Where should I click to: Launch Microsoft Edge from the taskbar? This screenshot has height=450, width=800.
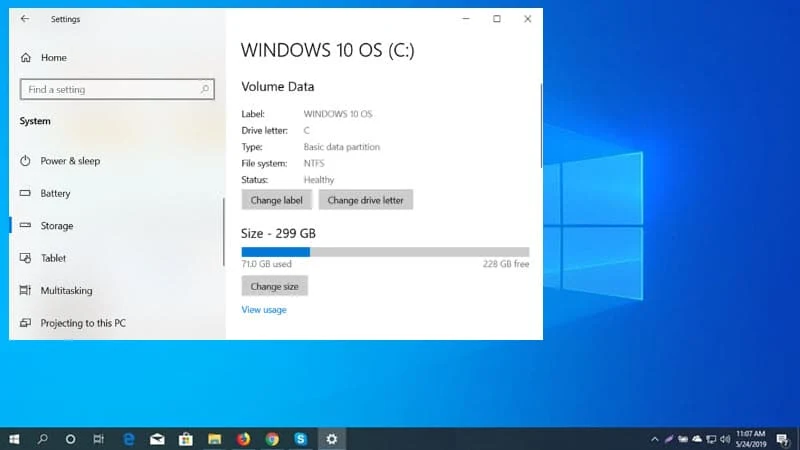coord(129,439)
